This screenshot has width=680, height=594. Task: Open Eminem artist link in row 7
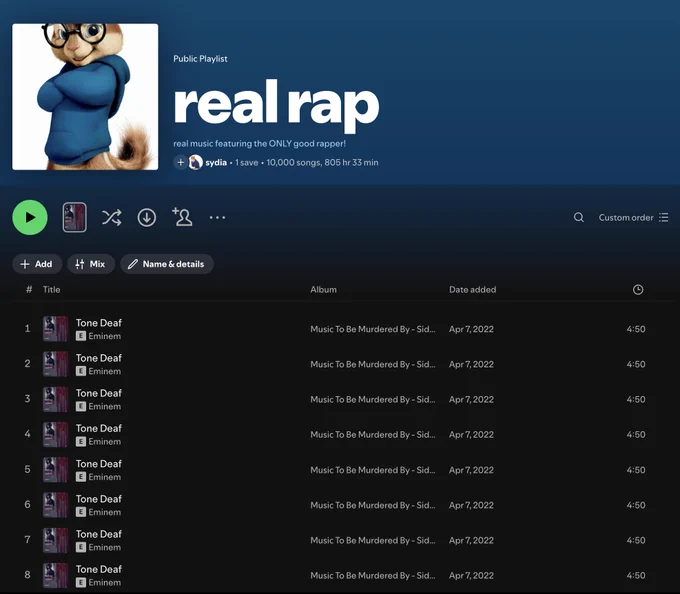(105, 547)
